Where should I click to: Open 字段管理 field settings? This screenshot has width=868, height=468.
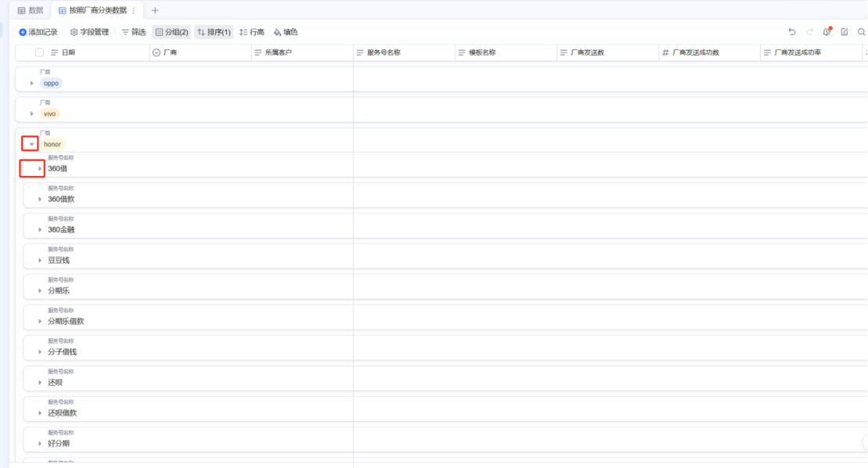pyautogui.click(x=89, y=32)
